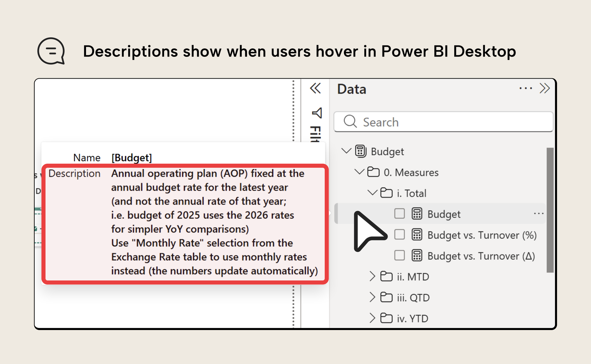Click the Description label in tooltip

(74, 173)
